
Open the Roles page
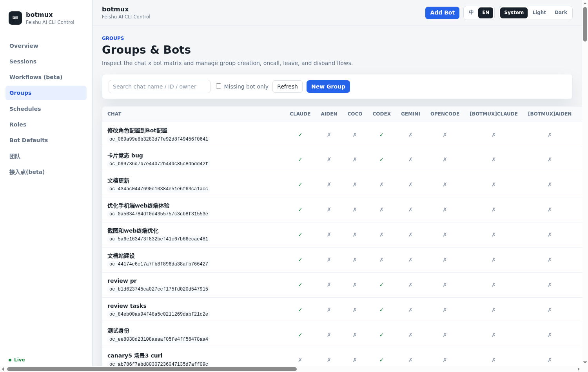[x=46, y=125]
